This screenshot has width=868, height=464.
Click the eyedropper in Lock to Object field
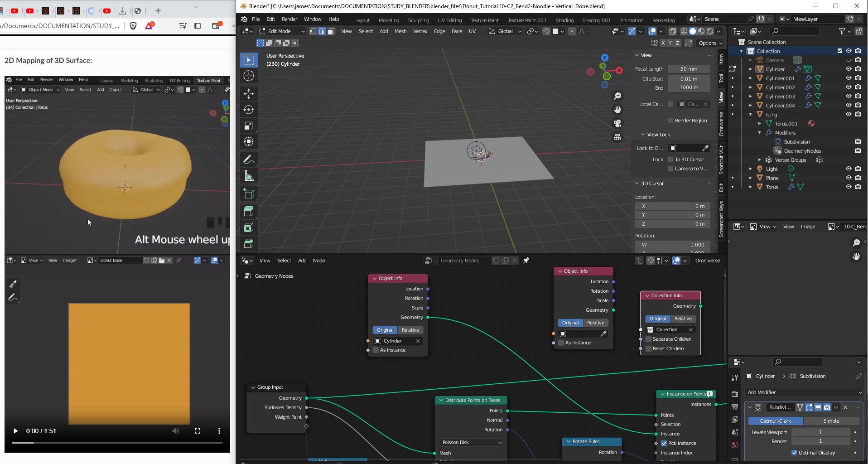(x=705, y=148)
